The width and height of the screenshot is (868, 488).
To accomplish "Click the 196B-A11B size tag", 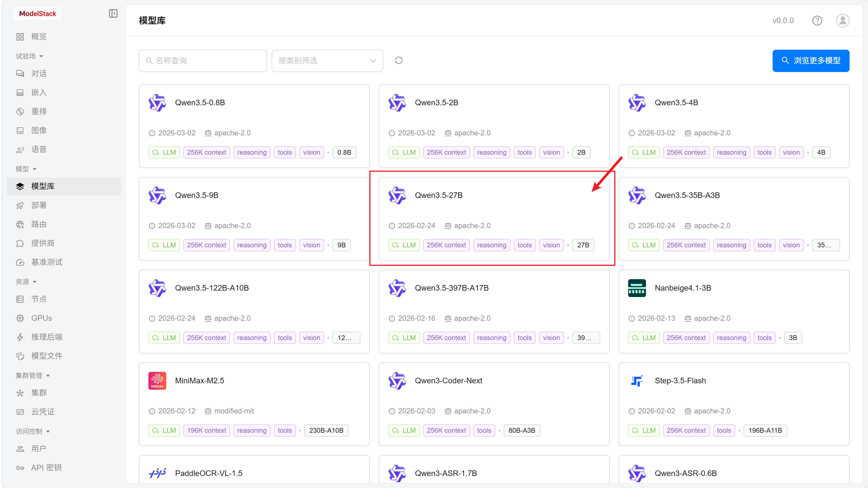I will (x=765, y=430).
